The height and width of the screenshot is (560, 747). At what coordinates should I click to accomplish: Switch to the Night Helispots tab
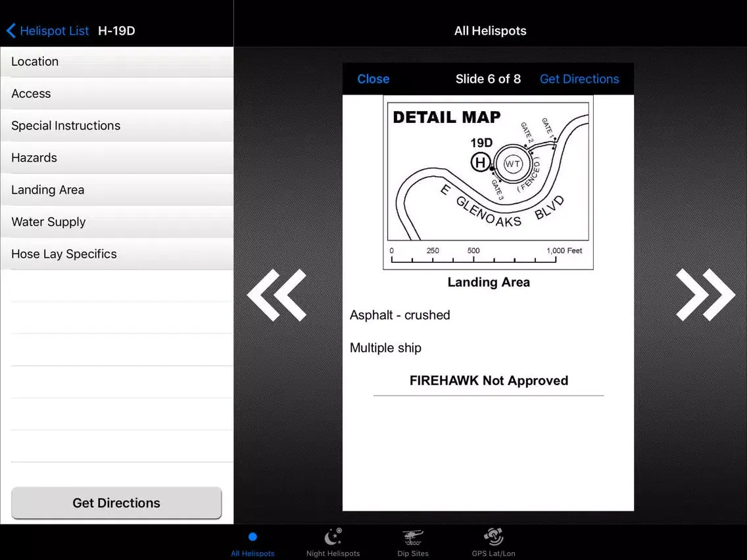(x=333, y=543)
